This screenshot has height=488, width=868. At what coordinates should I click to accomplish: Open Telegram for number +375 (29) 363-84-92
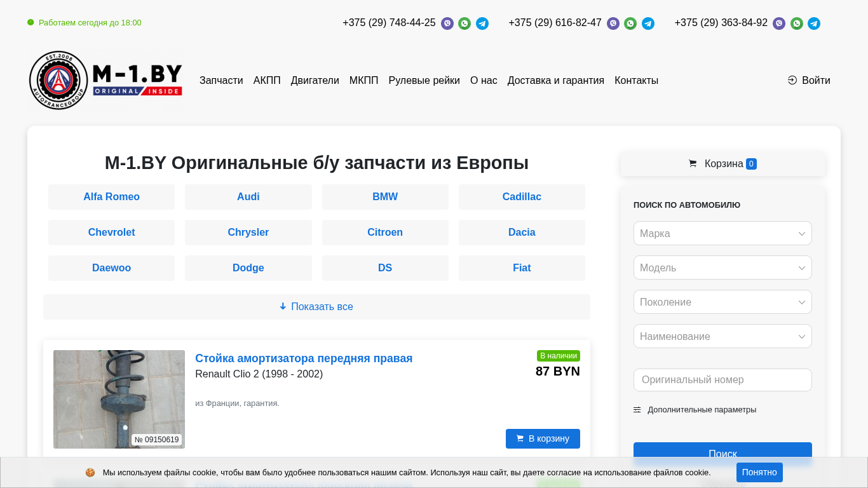(814, 24)
